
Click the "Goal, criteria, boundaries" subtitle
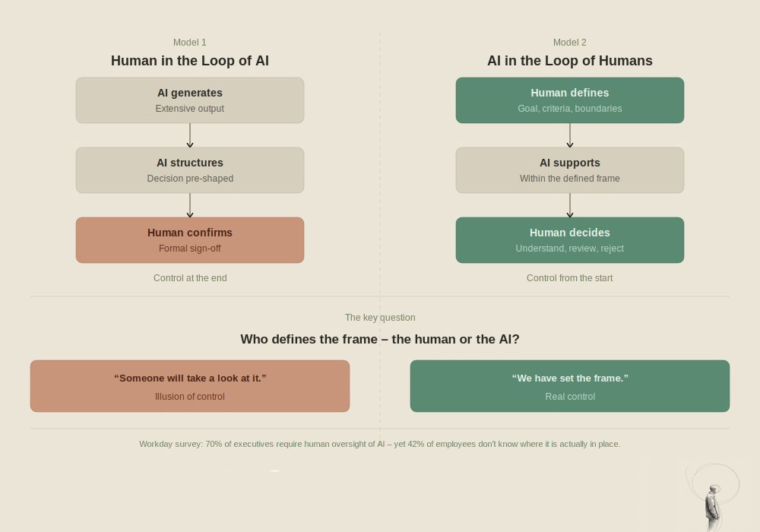(x=570, y=109)
